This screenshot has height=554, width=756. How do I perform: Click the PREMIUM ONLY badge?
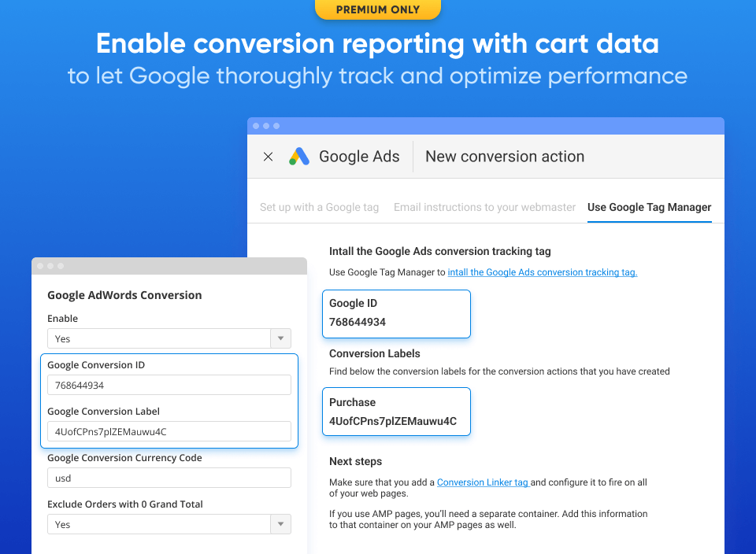(378, 9)
